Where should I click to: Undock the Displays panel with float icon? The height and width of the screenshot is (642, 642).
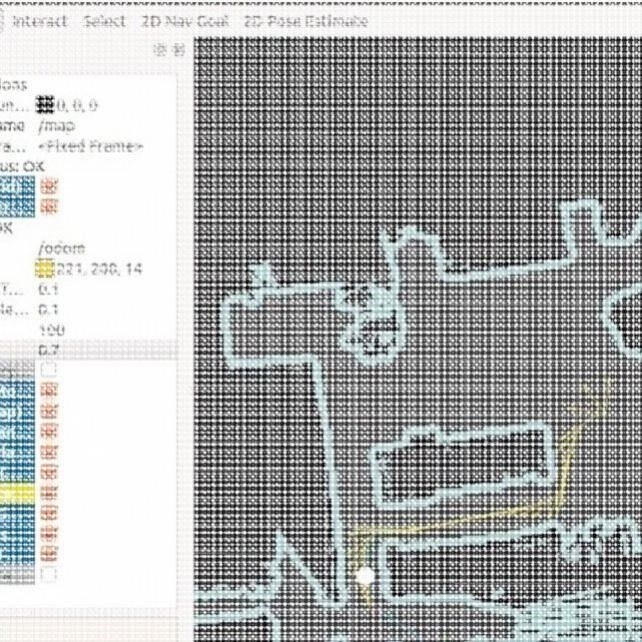point(160,50)
